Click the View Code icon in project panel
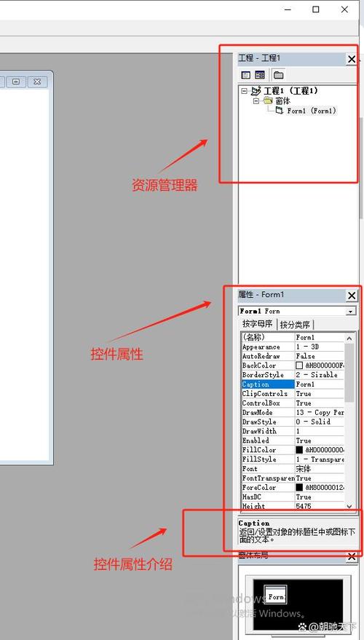 245,75
